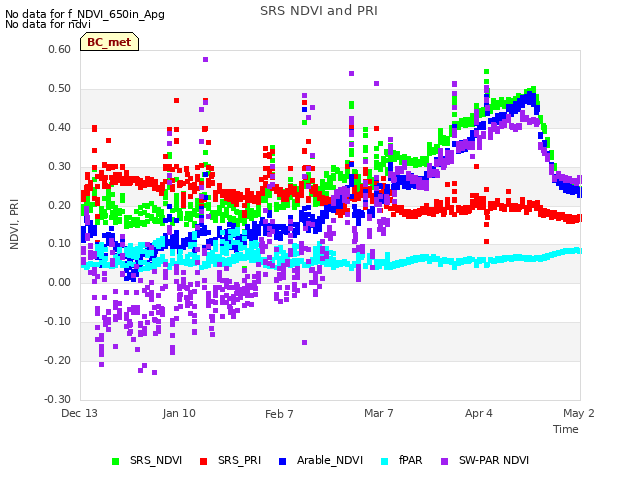Click the 0.10 y-axis tick label

(x=60, y=243)
